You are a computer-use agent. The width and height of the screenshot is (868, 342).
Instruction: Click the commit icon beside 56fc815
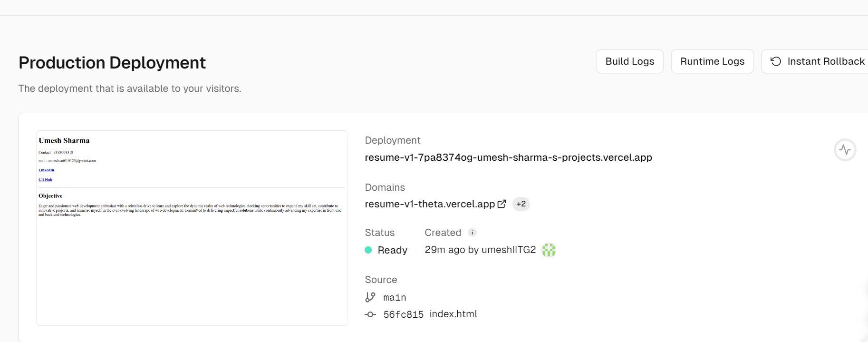coord(370,314)
